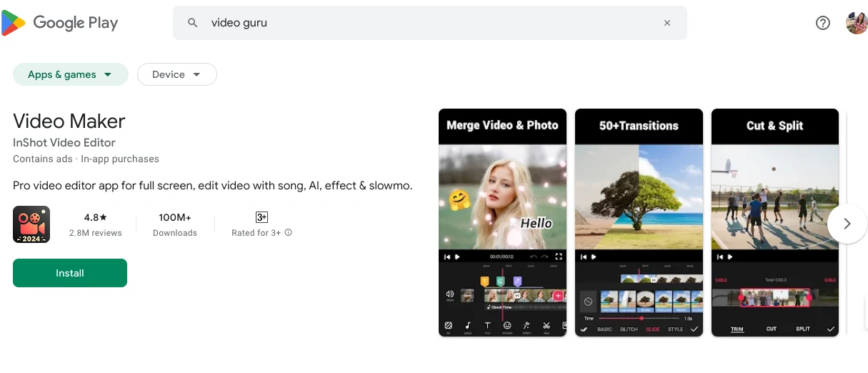Image resolution: width=868 pixels, height=373 pixels.
Task: Open the InShot Video Editor developer link
Action: pyautogui.click(x=64, y=142)
